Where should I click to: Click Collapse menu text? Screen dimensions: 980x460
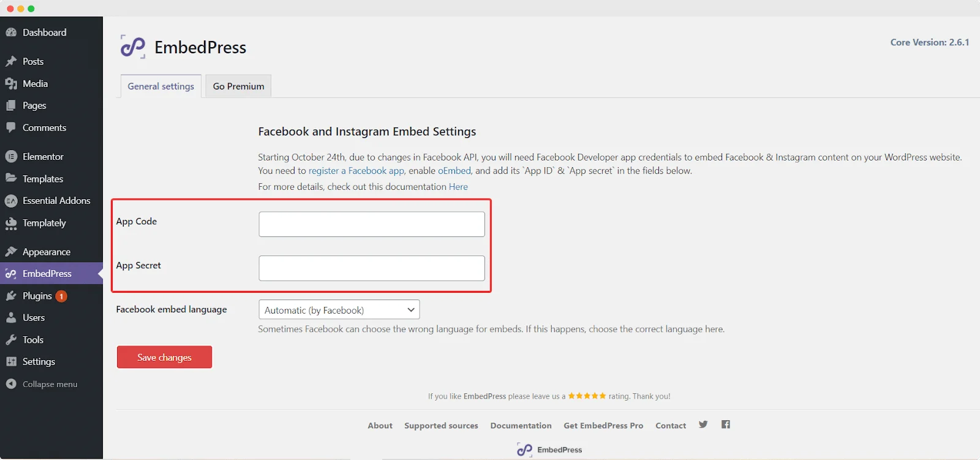(x=50, y=384)
